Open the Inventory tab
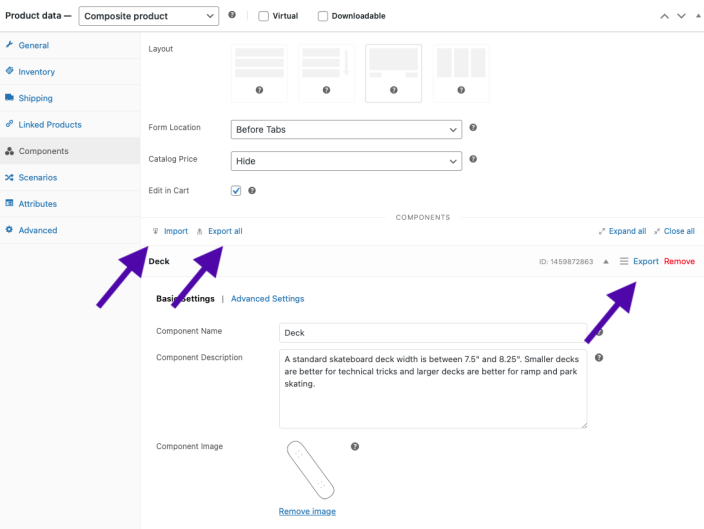Viewport: 704px width, 529px height. 37,72
